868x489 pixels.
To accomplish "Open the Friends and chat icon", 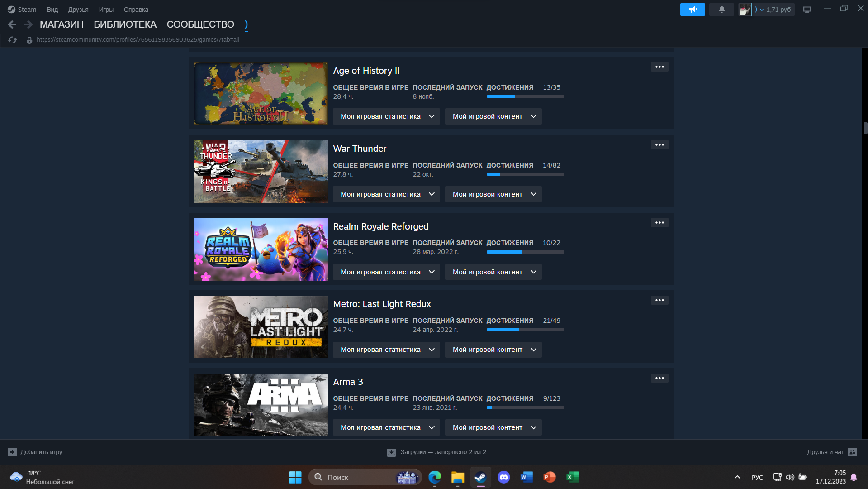I will pyautogui.click(x=853, y=452).
